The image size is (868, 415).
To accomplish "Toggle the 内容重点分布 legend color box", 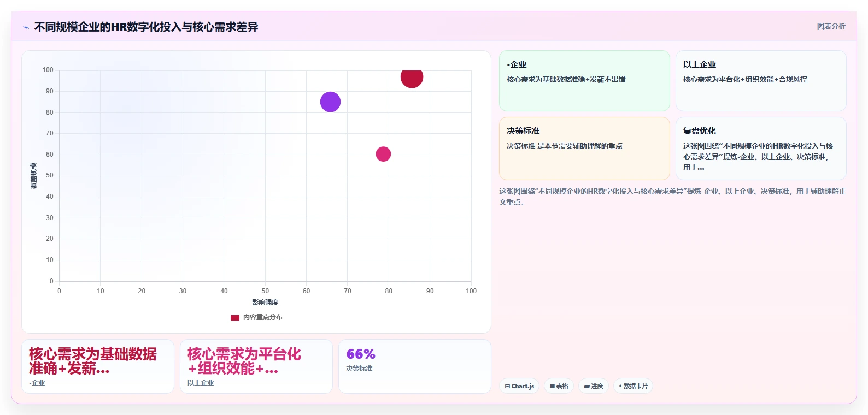I will coord(235,317).
